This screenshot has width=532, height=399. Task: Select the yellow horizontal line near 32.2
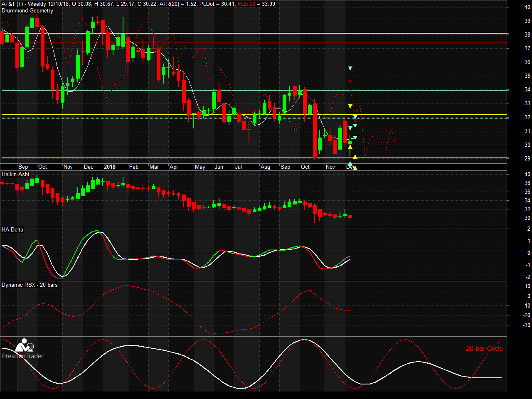(x=254, y=114)
